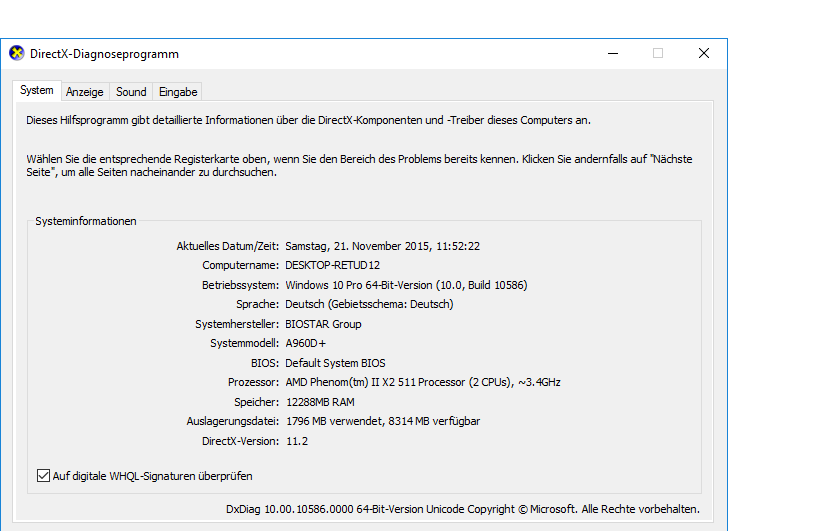This screenshot has width=819, height=531.
Task: Click the AMD Phenom II processor entry
Action: [423, 382]
